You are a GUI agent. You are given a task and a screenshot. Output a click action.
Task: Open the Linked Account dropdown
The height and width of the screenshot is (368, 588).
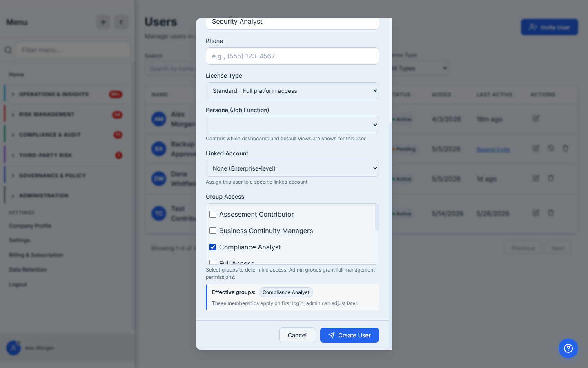[292, 168]
